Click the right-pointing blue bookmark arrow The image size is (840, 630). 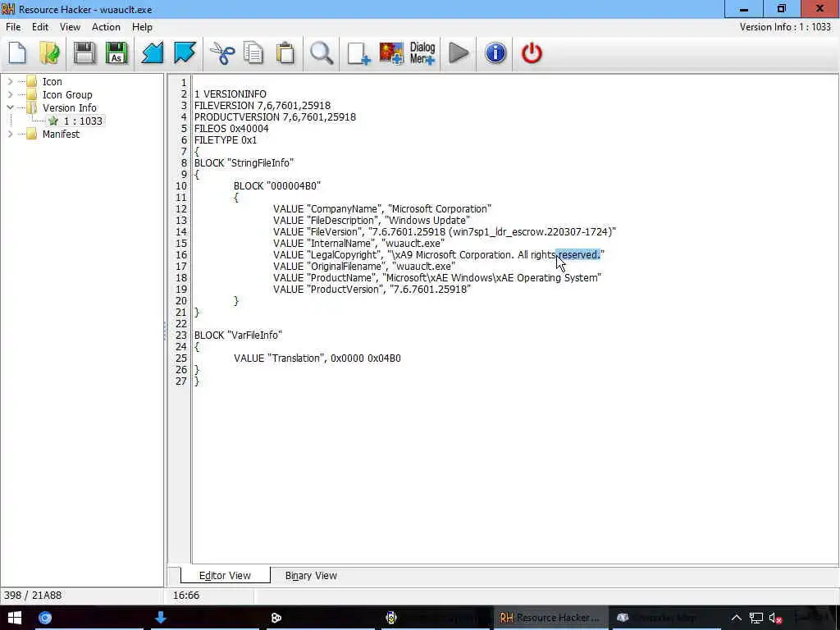[x=185, y=53]
